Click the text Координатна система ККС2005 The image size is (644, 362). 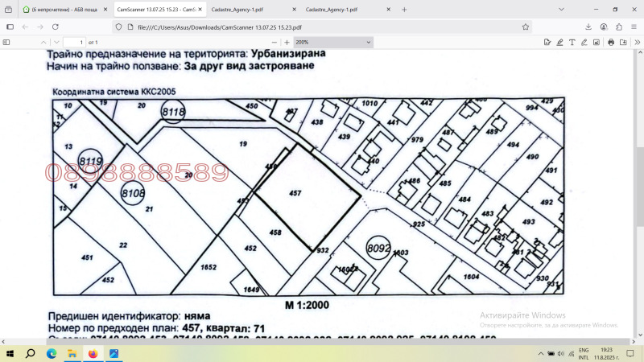114,92
